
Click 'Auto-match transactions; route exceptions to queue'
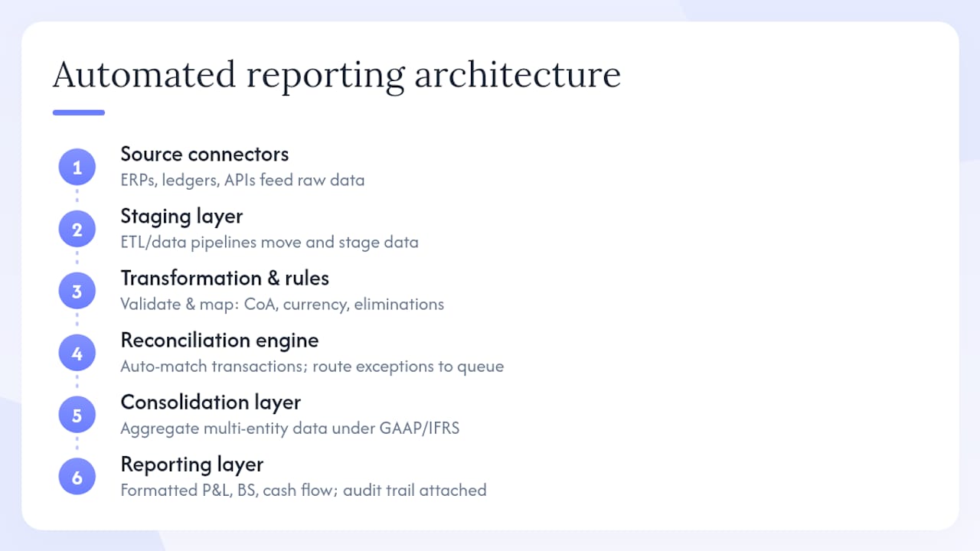[x=312, y=367]
